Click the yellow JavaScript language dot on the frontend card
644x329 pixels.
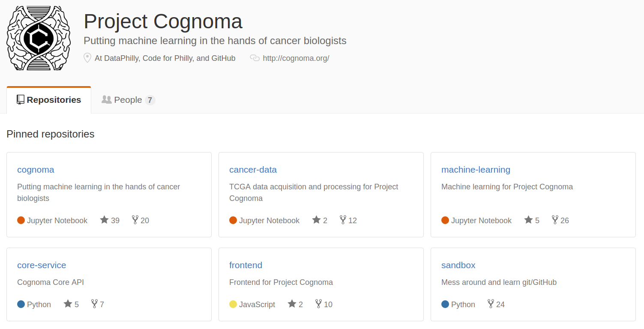(x=233, y=304)
